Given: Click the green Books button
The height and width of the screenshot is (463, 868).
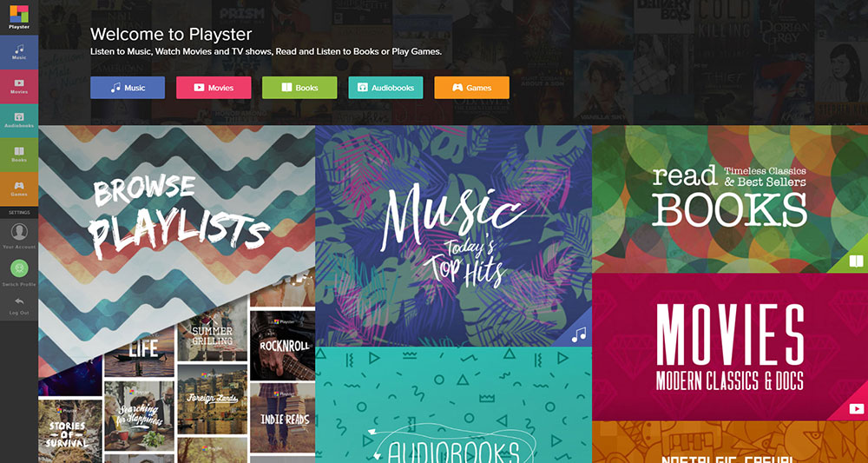Looking at the screenshot, I should (299, 88).
